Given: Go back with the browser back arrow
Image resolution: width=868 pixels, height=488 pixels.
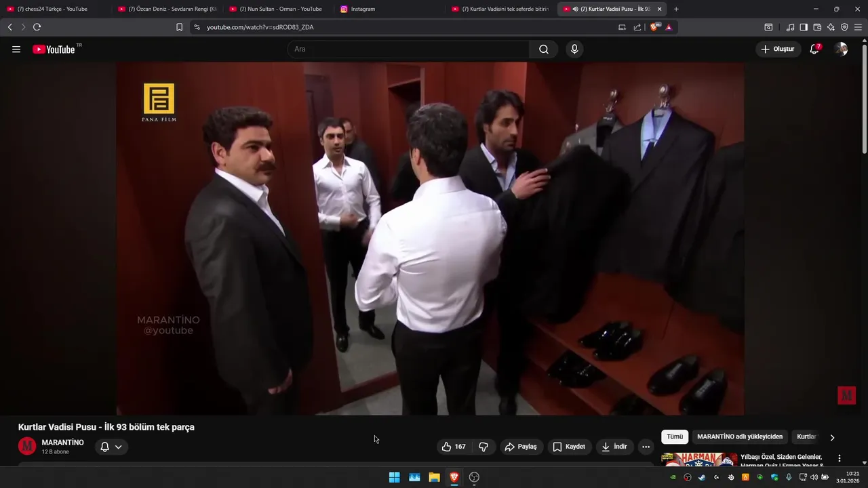Looking at the screenshot, I should click(x=9, y=27).
